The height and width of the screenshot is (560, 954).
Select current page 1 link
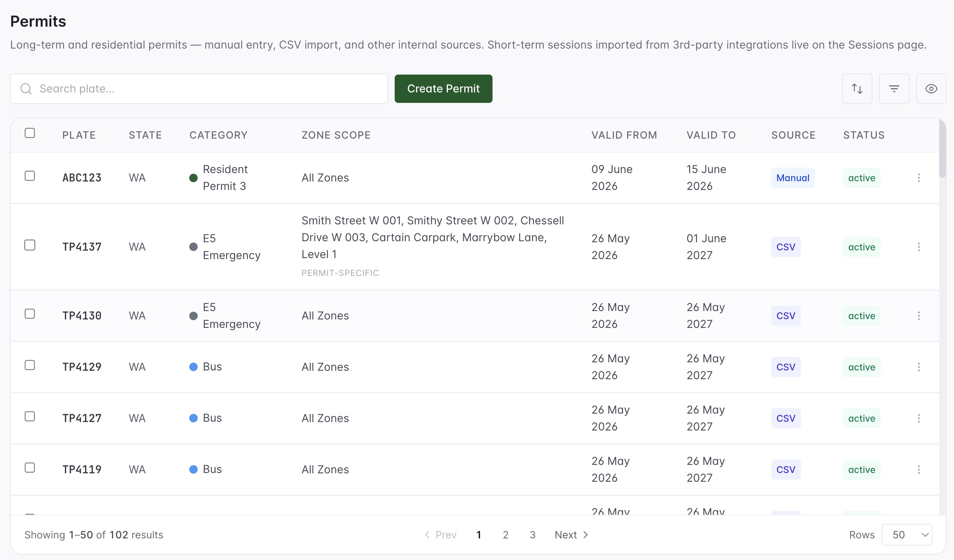[478, 535]
